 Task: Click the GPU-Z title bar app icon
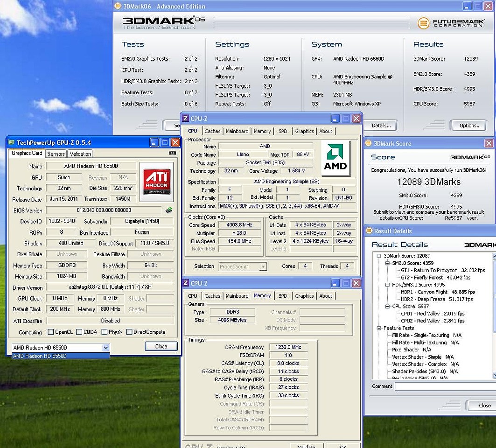tap(11, 142)
